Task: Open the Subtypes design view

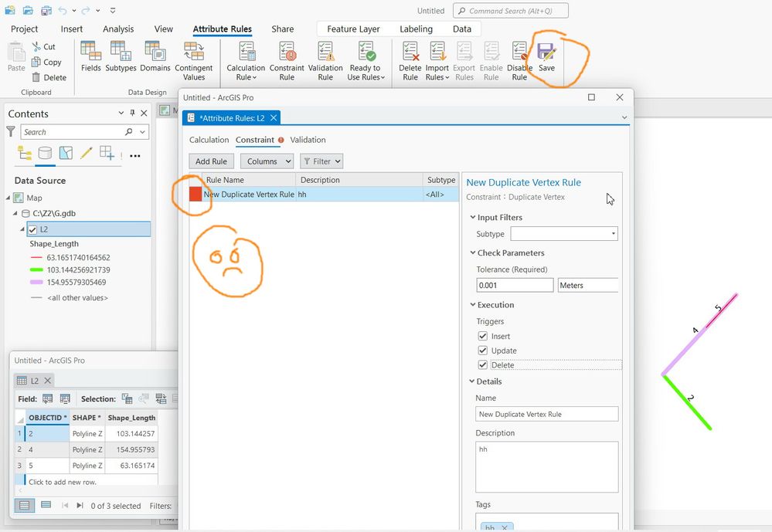Action: coord(121,56)
